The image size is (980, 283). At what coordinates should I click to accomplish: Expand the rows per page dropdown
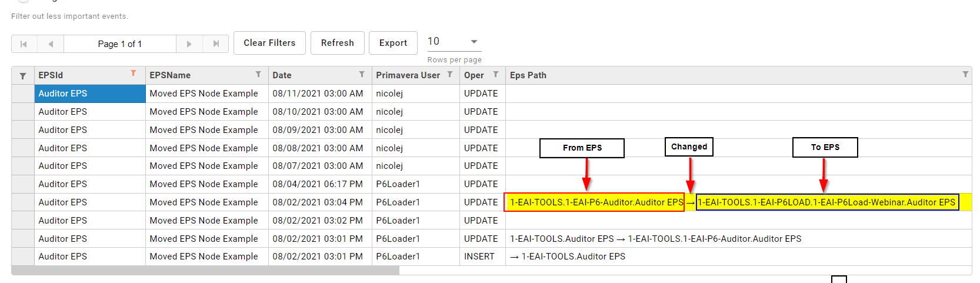tap(474, 42)
